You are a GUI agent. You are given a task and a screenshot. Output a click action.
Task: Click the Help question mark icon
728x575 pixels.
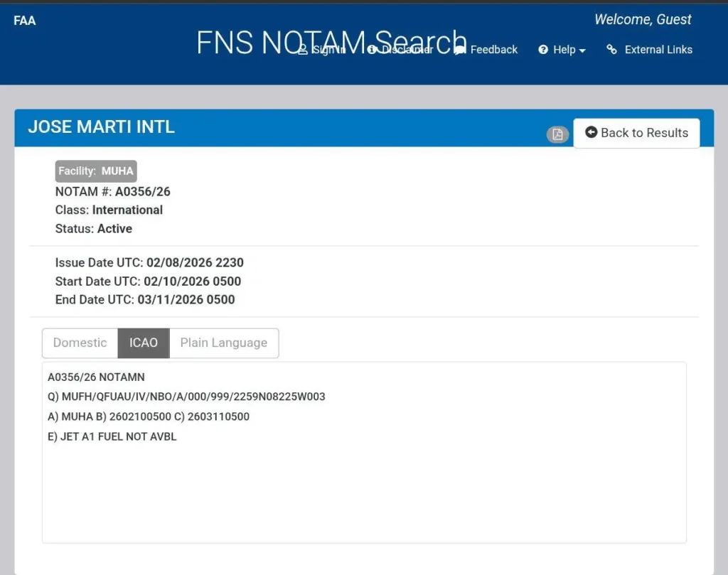tap(543, 50)
